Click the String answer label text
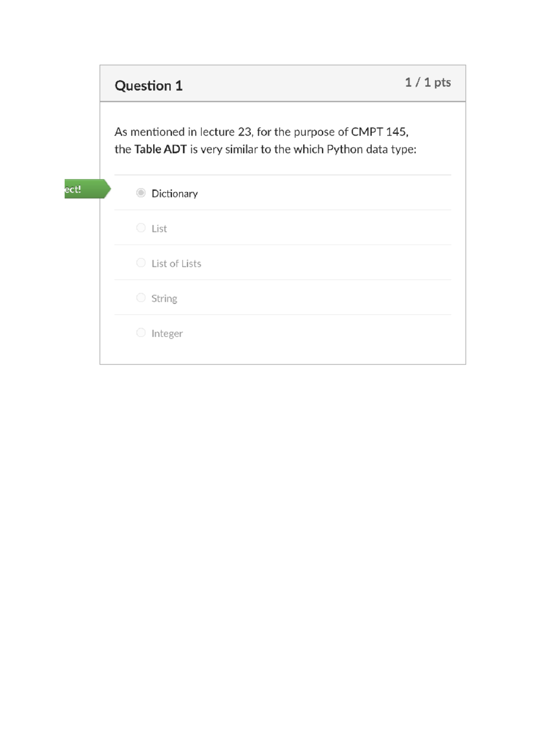Image resolution: width=534 pixels, height=756 pixels. click(x=164, y=299)
